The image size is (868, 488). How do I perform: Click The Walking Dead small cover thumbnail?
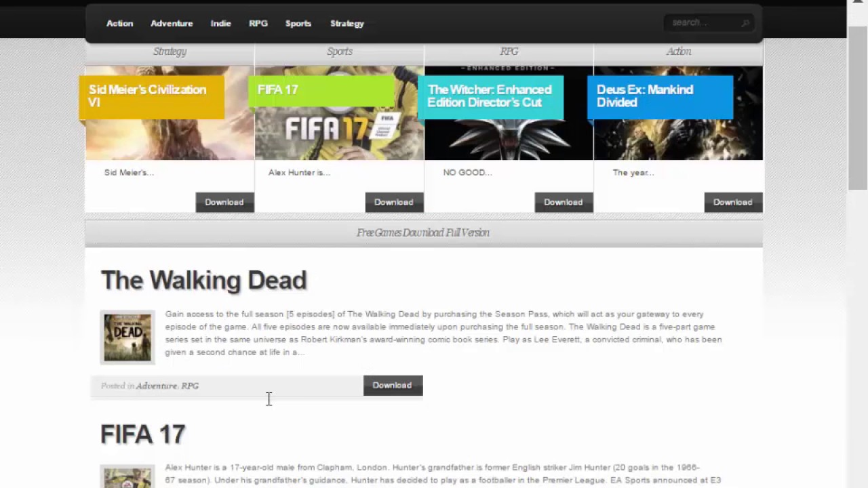(x=127, y=338)
